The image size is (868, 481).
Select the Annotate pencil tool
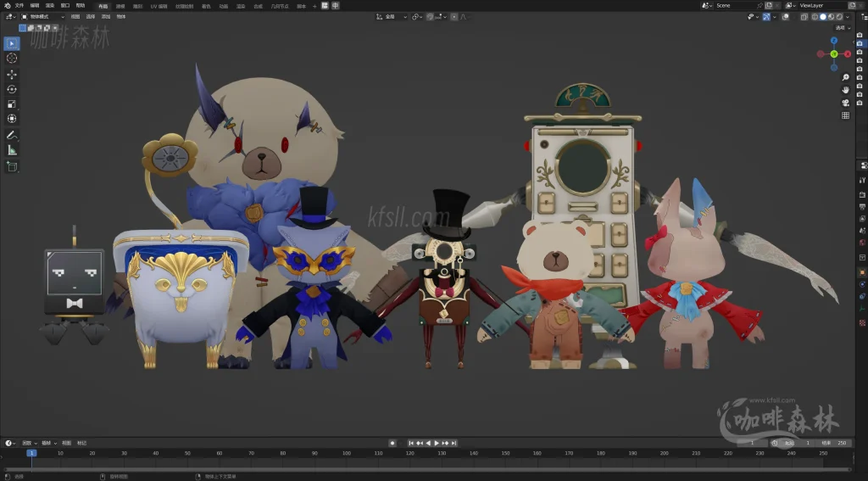tap(12, 135)
